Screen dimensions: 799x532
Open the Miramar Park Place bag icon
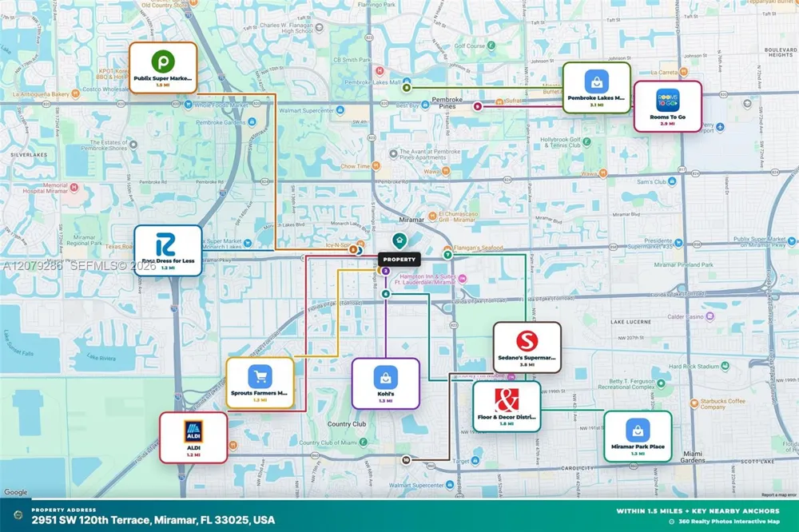coord(638,430)
